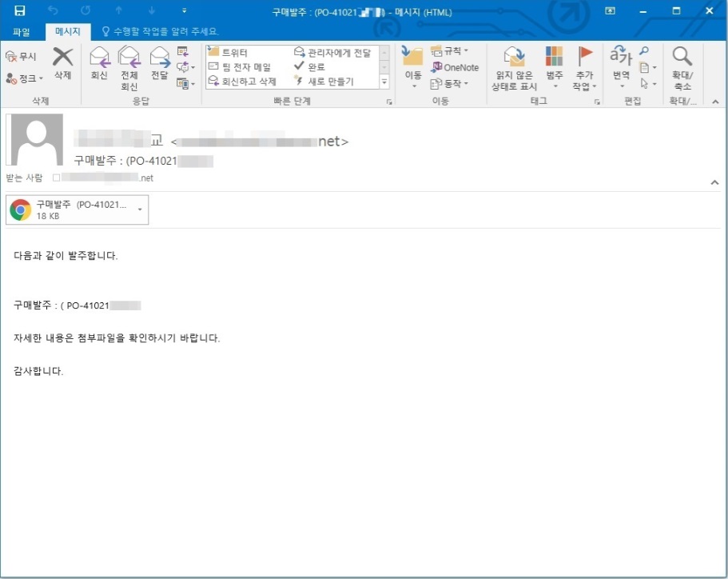Click the body line 구매발주 : ( PO-41021
Screen dimensions: 728x579
pyautogui.click(x=62, y=305)
